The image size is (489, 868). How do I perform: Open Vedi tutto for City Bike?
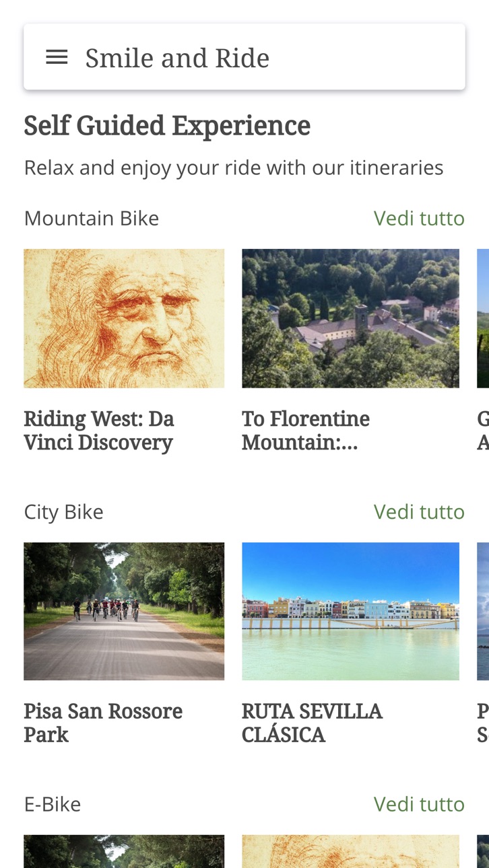pyautogui.click(x=419, y=511)
